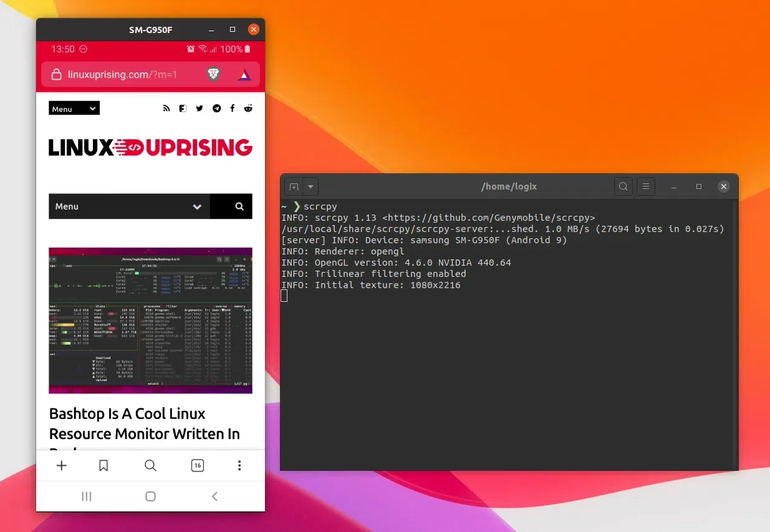Open a new terminal tab
The width and height of the screenshot is (770, 532).
pyautogui.click(x=293, y=186)
